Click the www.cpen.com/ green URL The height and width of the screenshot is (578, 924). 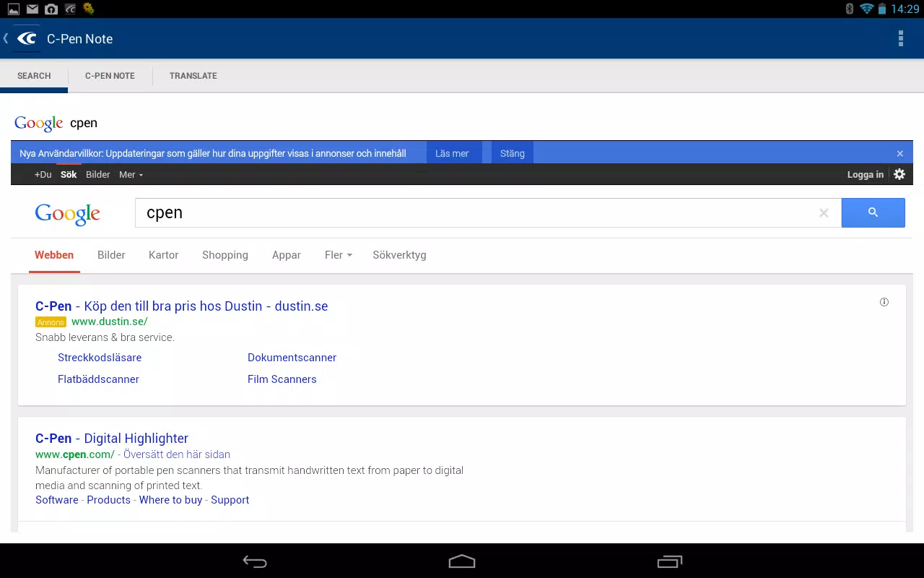click(75, 454)
